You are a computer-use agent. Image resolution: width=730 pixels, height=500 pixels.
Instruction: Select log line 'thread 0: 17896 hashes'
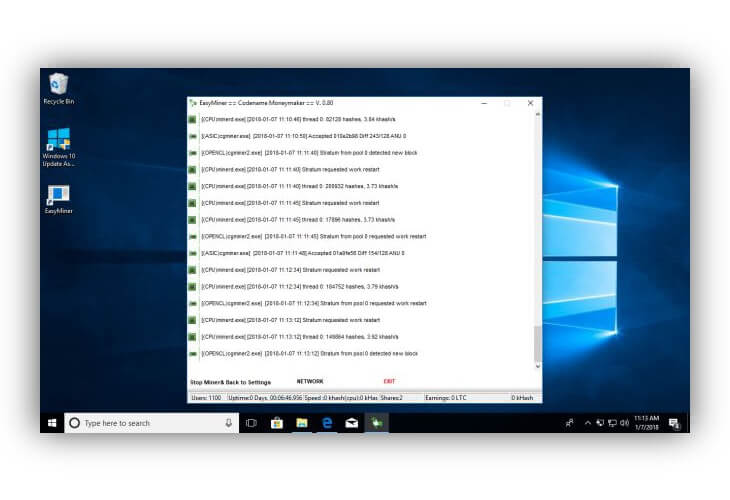coord(298,220)
